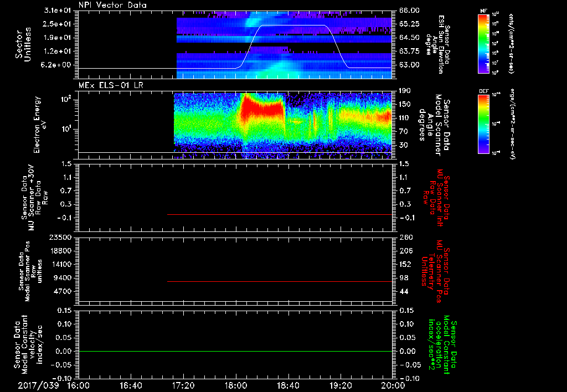Click the green zero velocity line
This screenshot has height=392, width=567.
click(x=235, y=351)
